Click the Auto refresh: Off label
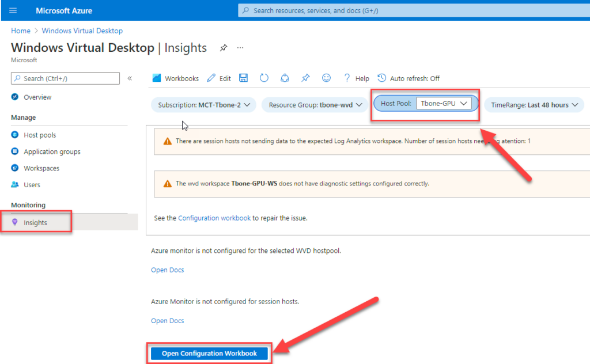The height and width of the screenshot is (364, 590). [x=415, y=78]
